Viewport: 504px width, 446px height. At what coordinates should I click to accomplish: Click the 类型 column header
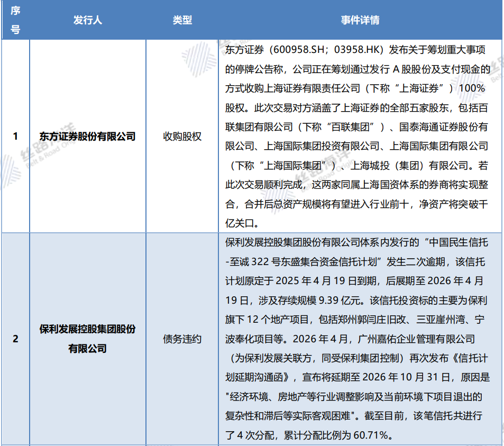click(x=182, y=20)
